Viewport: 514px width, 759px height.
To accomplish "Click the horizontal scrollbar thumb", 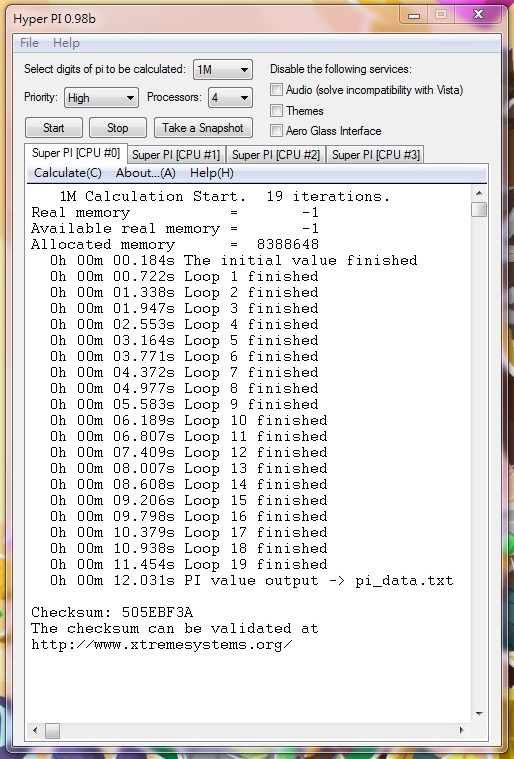I will click(x=52, y=730).
